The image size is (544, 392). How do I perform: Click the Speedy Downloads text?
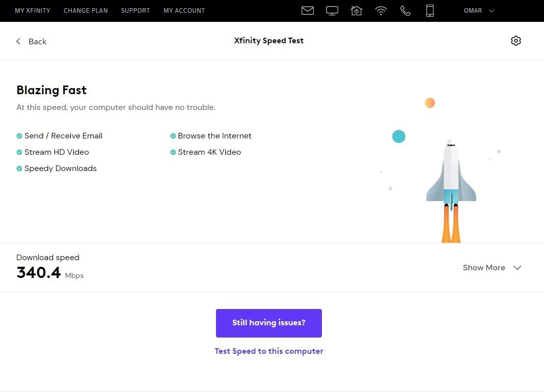(x=61, y=169)
